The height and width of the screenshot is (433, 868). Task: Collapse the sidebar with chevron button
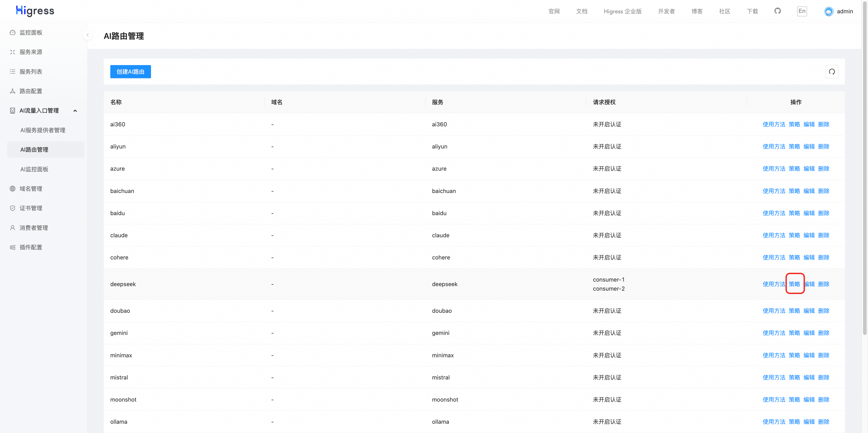click(88, 35)
